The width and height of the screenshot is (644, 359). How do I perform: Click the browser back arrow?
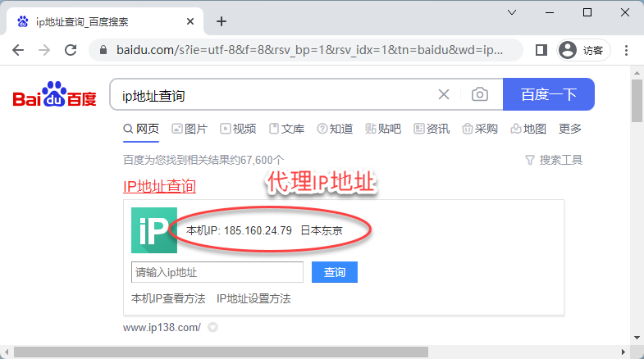tap(18, 50)
